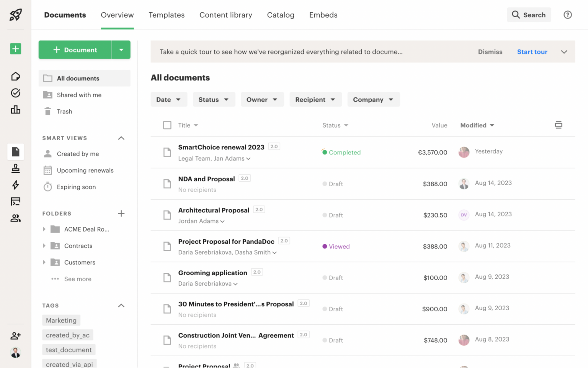
Task: Dismiss the reorganization banner
Action: tap(490, 52)
